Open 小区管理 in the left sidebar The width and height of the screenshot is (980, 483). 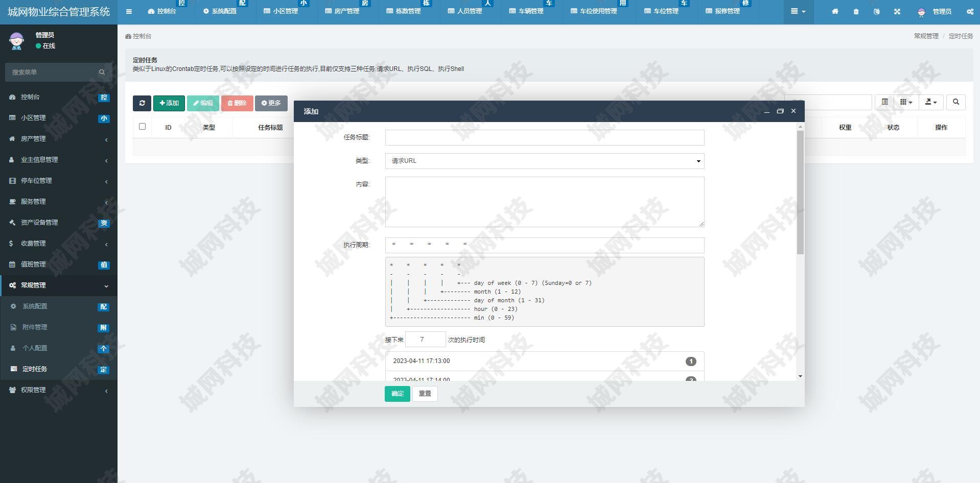click(x=59, y=118)
